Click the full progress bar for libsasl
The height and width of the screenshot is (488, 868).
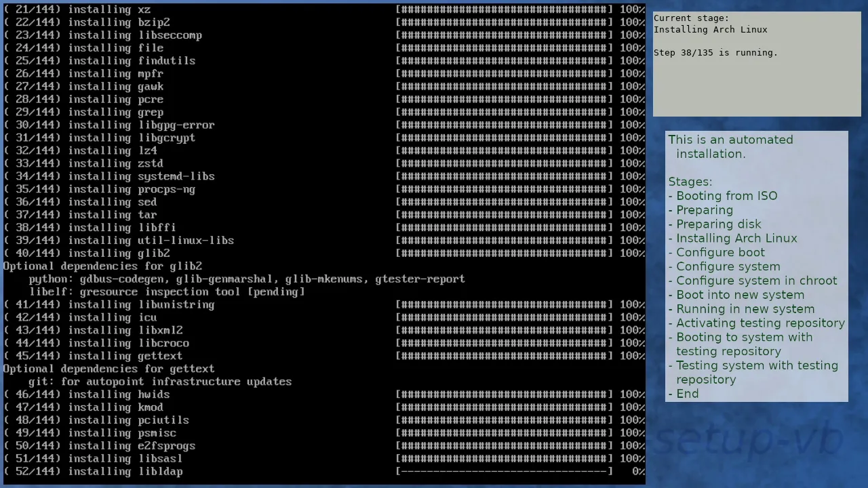click(x=505, y=460)
